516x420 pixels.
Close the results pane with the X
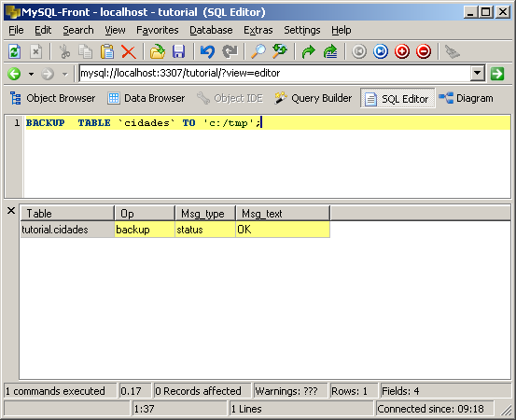(11, 210)
